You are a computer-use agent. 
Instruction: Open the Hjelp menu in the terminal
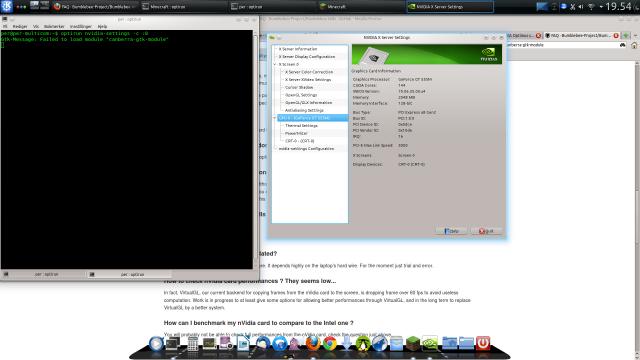(102, 27)
